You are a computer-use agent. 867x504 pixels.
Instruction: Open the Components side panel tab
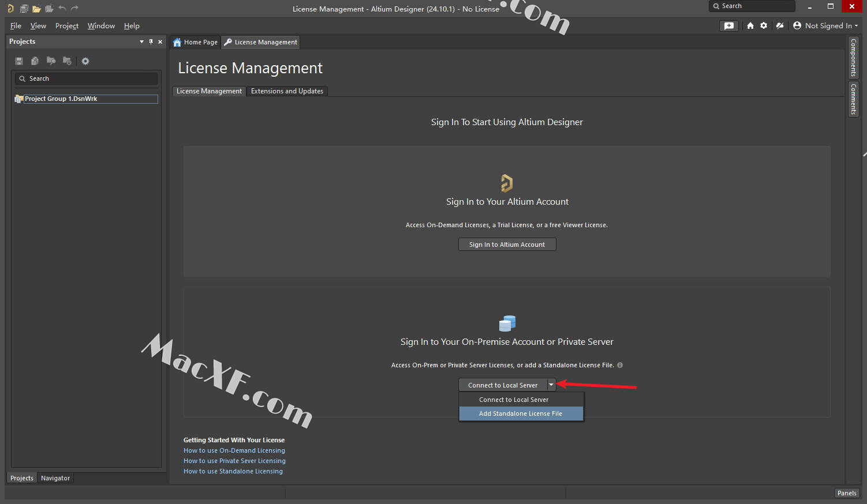click(x=853, y=57)
